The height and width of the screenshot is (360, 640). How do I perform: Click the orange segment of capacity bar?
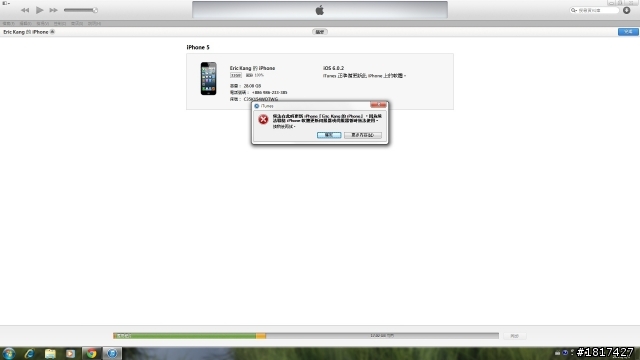(261, 336)
